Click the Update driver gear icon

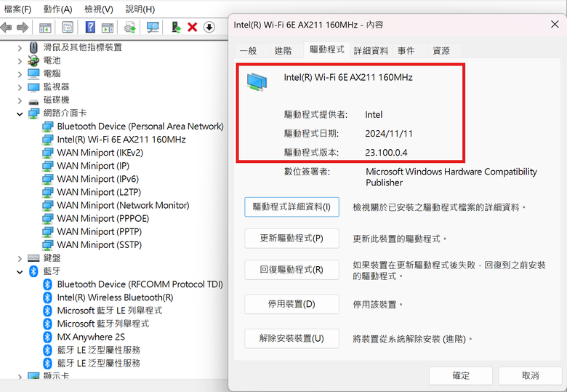click(130, 27)
